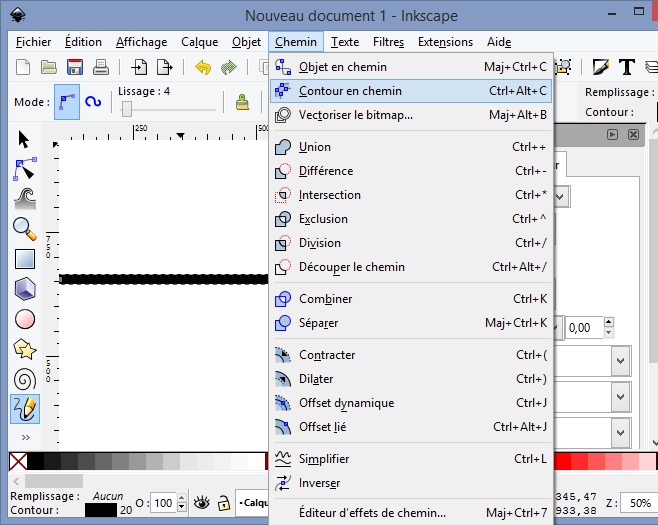Open the current layer selector
The image size is (658, 525).
coord(252,502)
